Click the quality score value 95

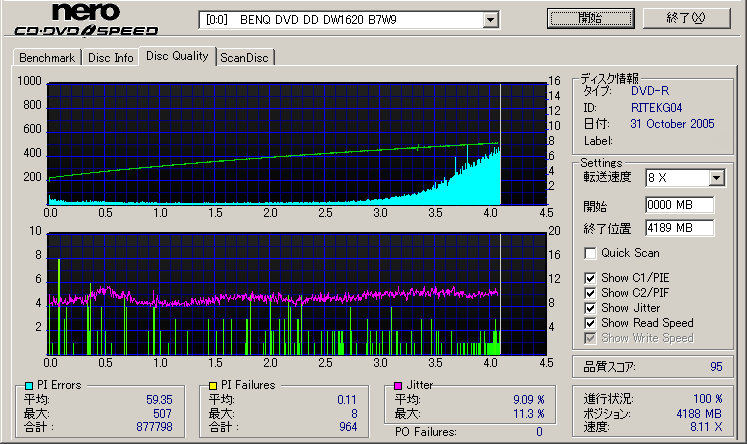click(x=716, y=366)
